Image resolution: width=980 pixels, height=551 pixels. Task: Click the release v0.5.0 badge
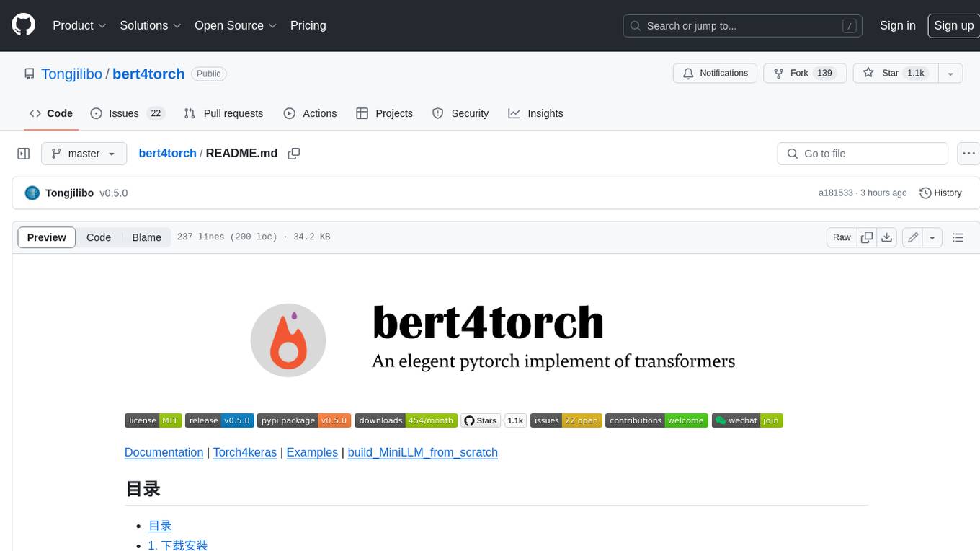[219, 420]
